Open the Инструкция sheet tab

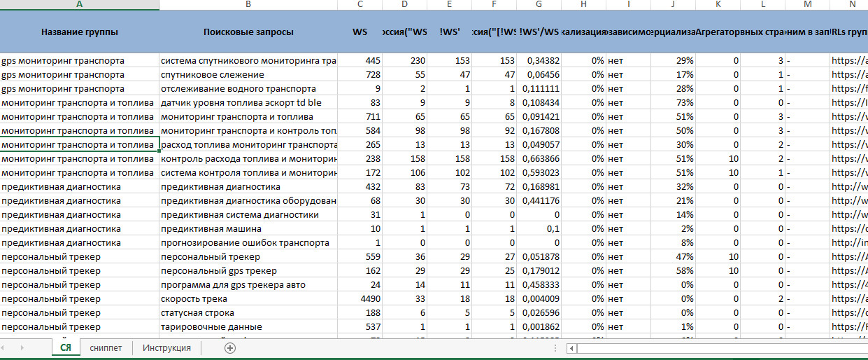tap(166, 348)
